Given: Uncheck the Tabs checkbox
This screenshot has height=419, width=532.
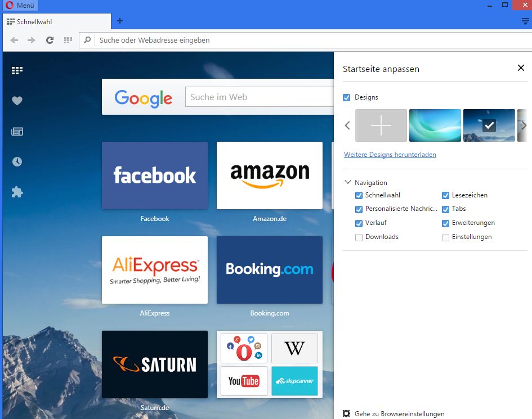Looking at the screenshot, I should [x=445, y=209].
